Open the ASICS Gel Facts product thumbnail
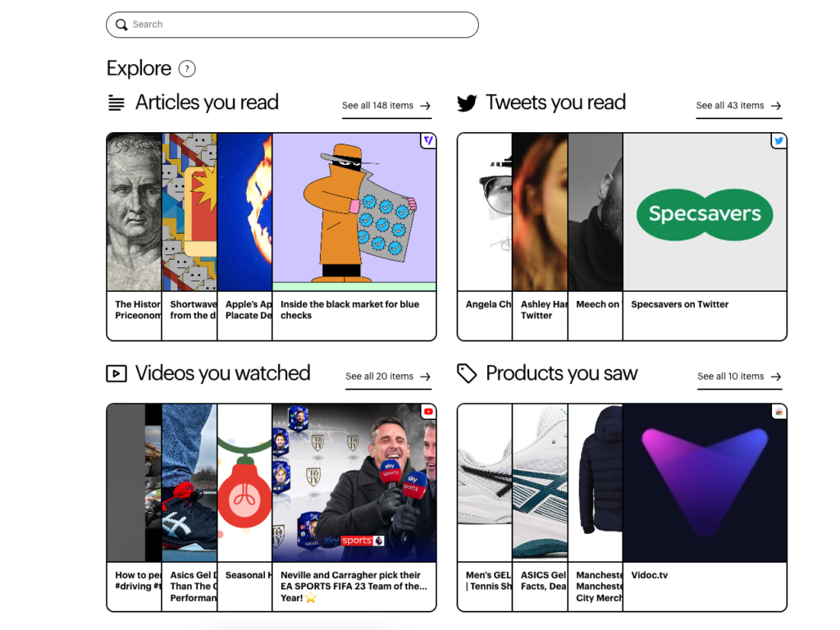The image size is (840, 630). [x=540, y=482]
